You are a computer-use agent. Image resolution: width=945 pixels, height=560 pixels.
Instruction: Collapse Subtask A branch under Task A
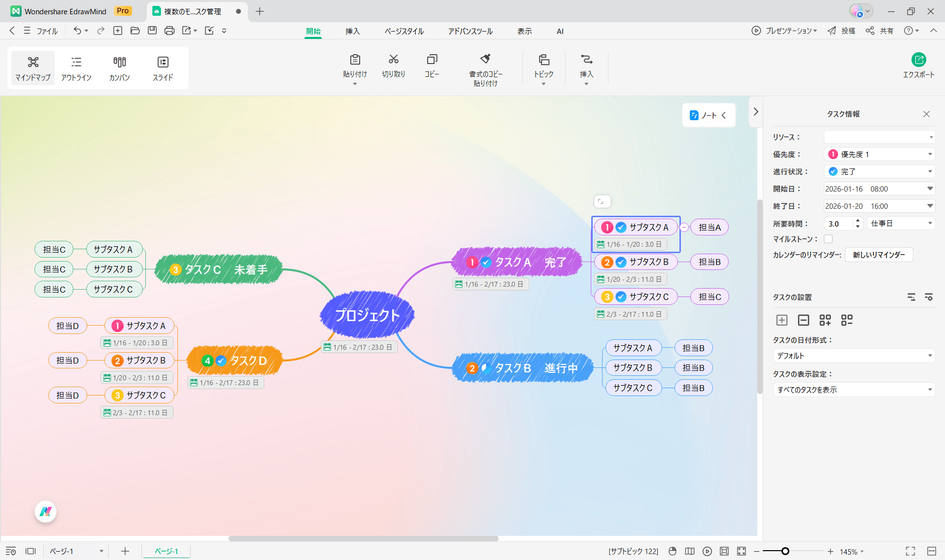[x=684, y=227]
